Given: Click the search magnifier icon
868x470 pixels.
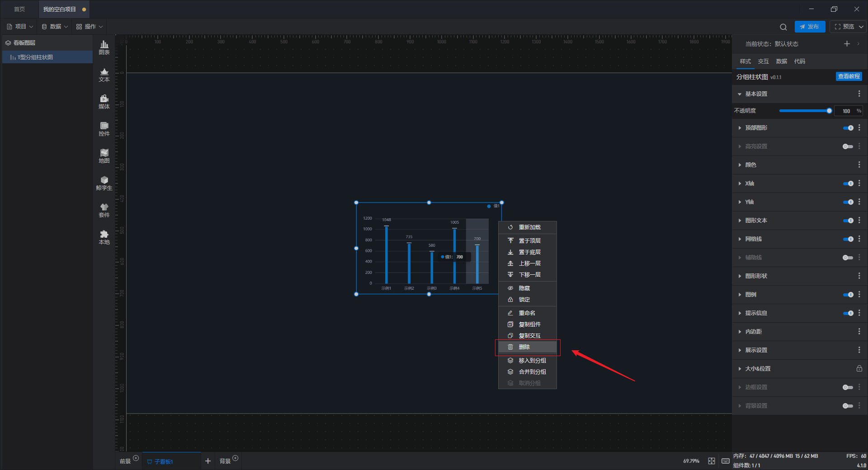Looking at the screenshot, I should [783, 27].
